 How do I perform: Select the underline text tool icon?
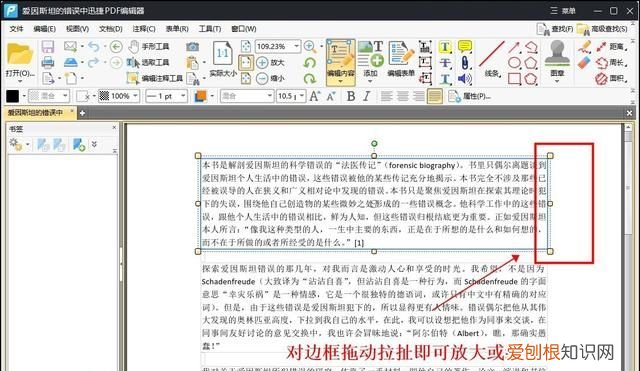445,78
